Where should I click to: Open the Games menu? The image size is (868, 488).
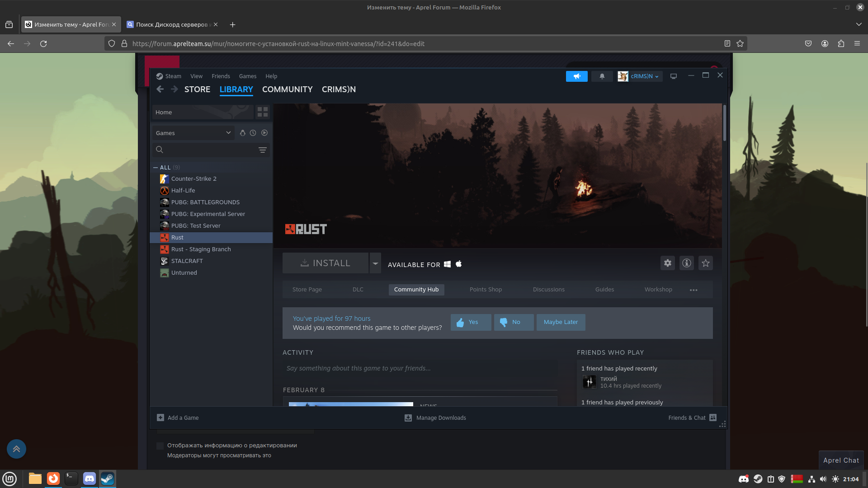(x=248, y=76)
